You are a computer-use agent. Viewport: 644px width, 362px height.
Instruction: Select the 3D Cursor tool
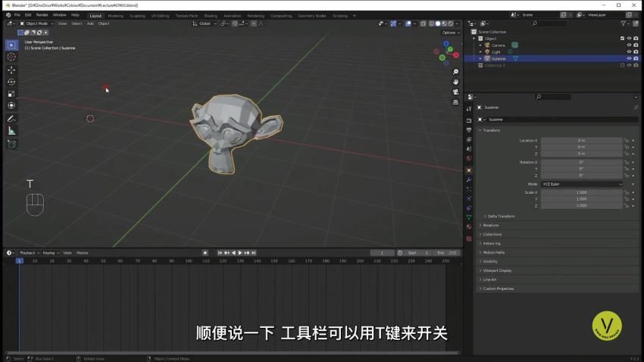click(11, 57)
